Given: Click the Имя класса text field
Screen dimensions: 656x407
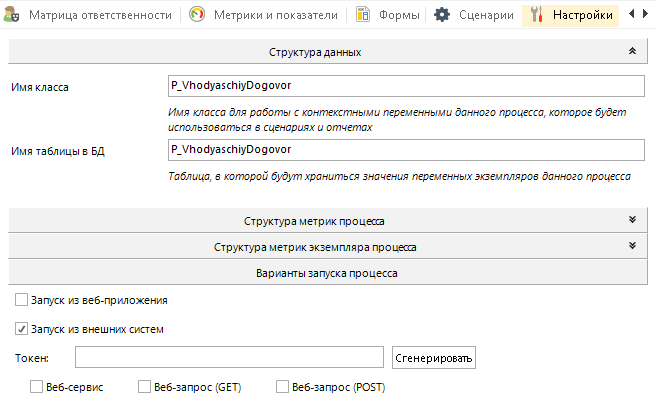Looking at the screenshot, I should click(x=405, y=86).
